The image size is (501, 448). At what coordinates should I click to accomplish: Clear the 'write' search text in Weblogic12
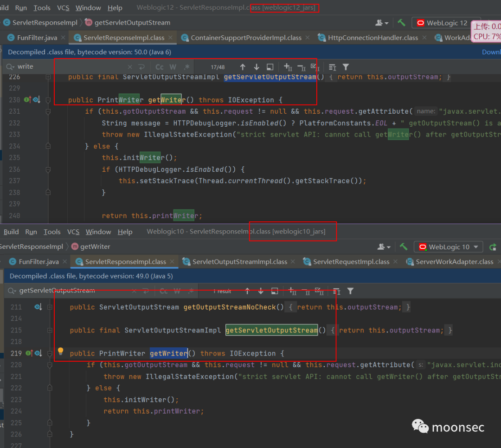[x=130, y=67]
